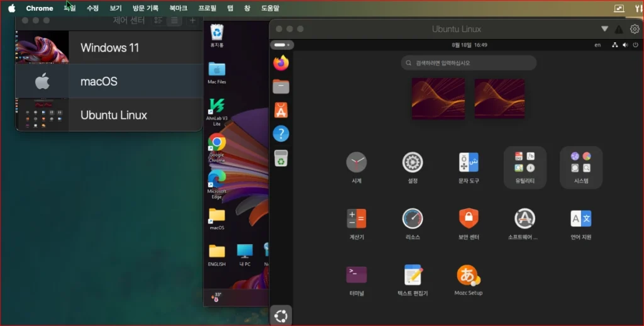The image size is (644, 326).
Task: Open the en input source menu
Action: 597,45
